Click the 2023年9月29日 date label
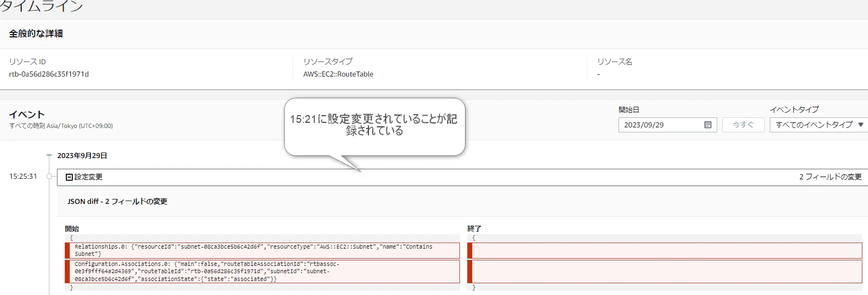 click(82, 156)
